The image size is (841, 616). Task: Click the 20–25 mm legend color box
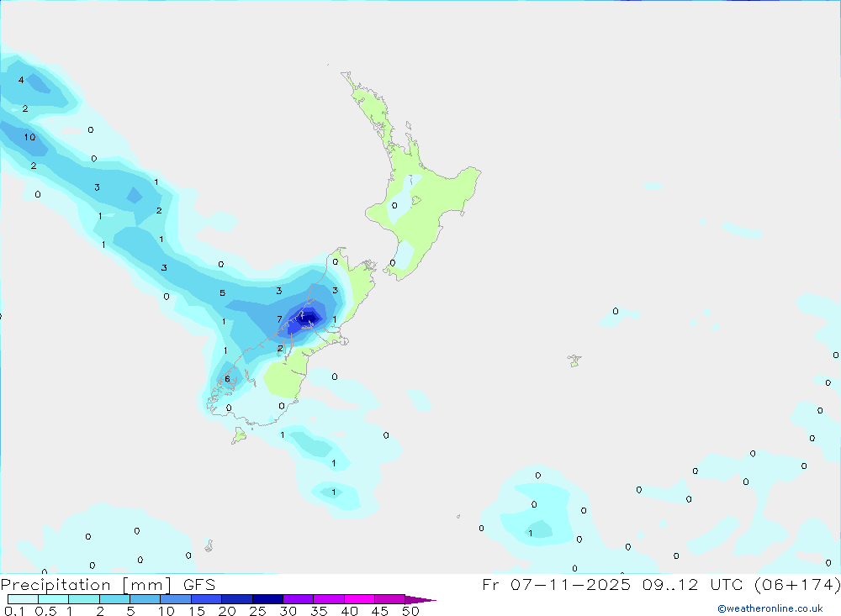click(x=237, y=599)
